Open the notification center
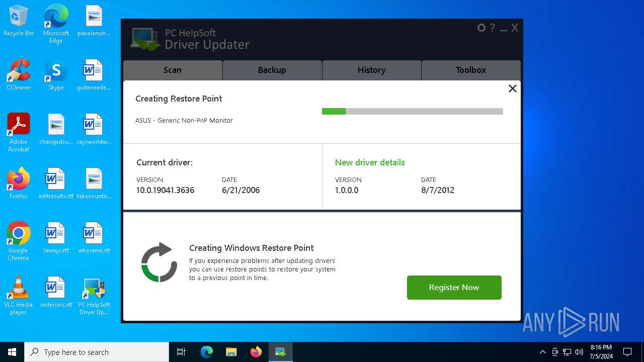Screen dimensions: 644x362 pos(627,352)
